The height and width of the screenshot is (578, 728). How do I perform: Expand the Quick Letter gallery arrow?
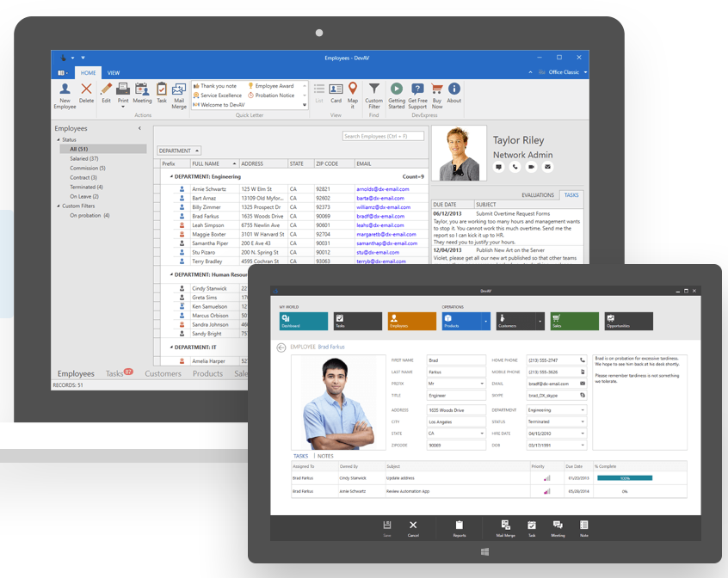tap(305, 105)
